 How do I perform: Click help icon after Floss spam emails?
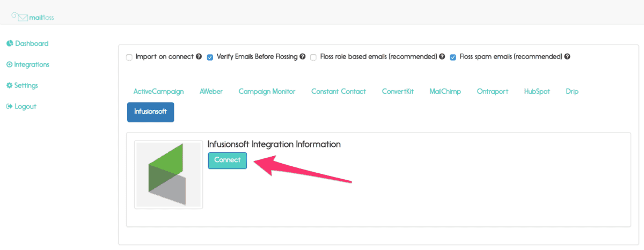(567, 56)
